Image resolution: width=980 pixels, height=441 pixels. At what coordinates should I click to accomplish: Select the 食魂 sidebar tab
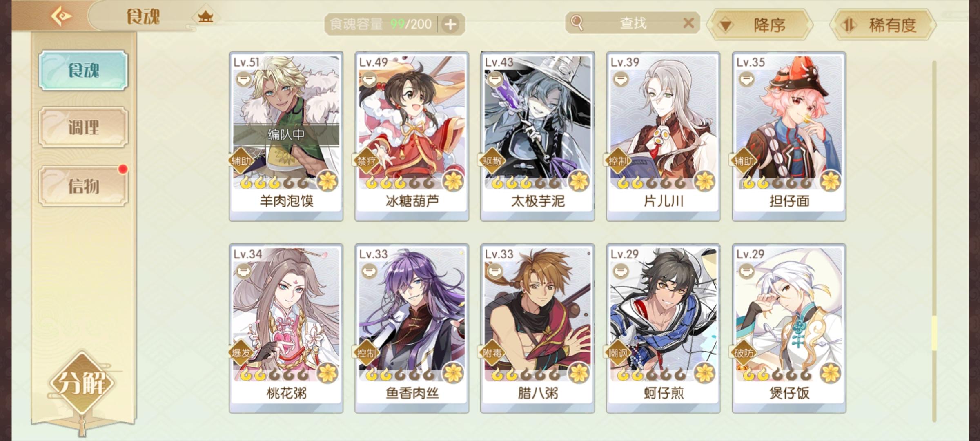(x=83, y=70)
